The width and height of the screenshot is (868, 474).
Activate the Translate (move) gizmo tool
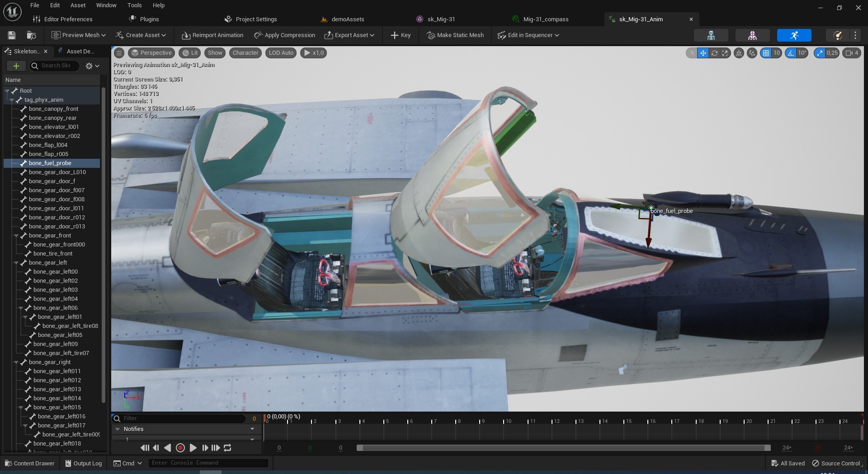coord(703,53)
